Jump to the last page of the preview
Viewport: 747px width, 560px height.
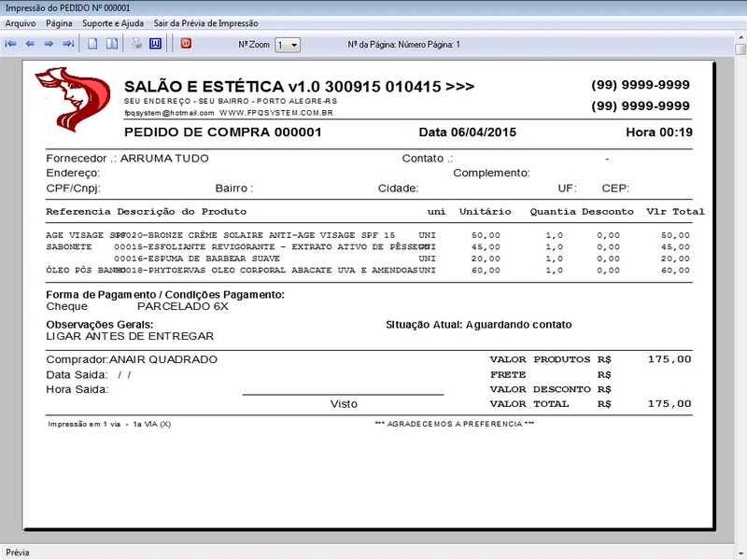[67, 44]
